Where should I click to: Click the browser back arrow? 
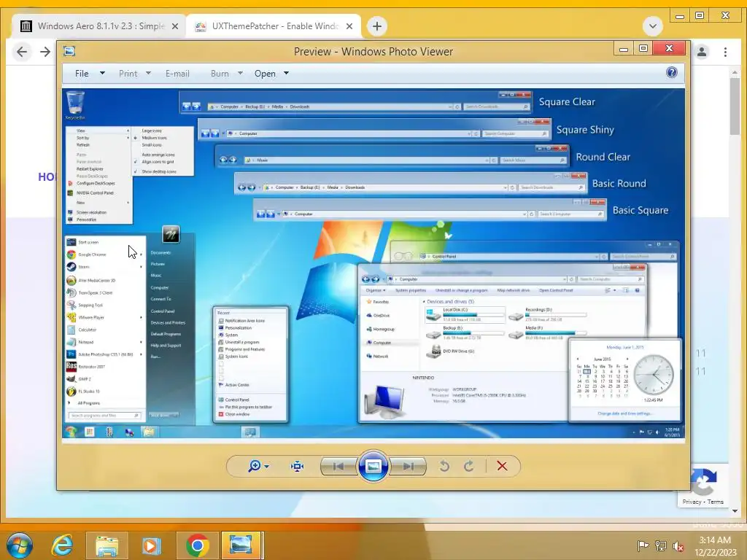tap(22, 52)
